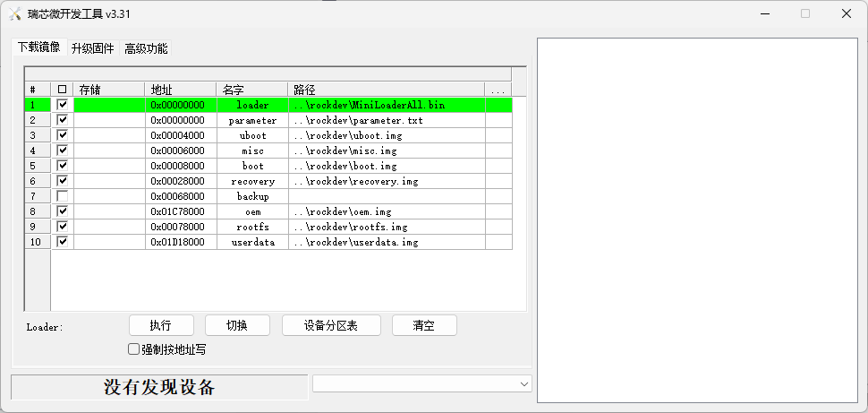The height and width of the screenshot is (413, 868).
Task: Check the backup row checkbox
Action: pos(63,195)
